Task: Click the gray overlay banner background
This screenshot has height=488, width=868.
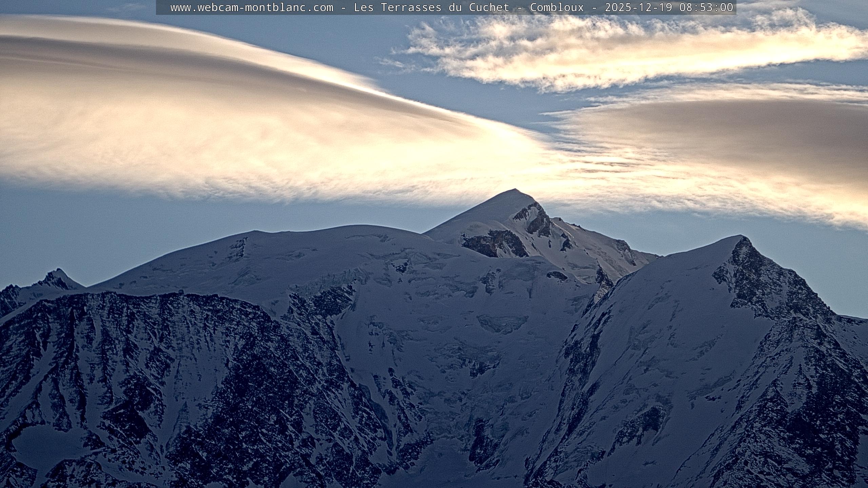Action: pos(163,7)
